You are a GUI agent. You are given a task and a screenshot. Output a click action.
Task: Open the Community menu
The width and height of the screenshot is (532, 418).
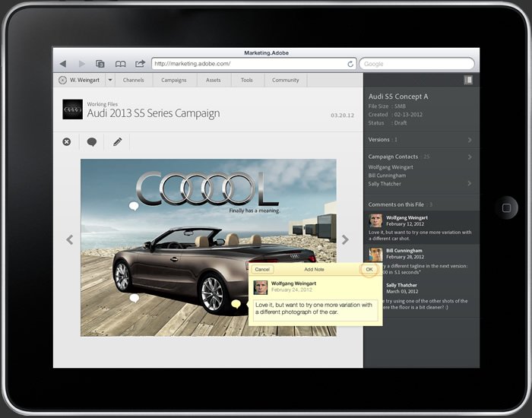[x=285, y=80]
